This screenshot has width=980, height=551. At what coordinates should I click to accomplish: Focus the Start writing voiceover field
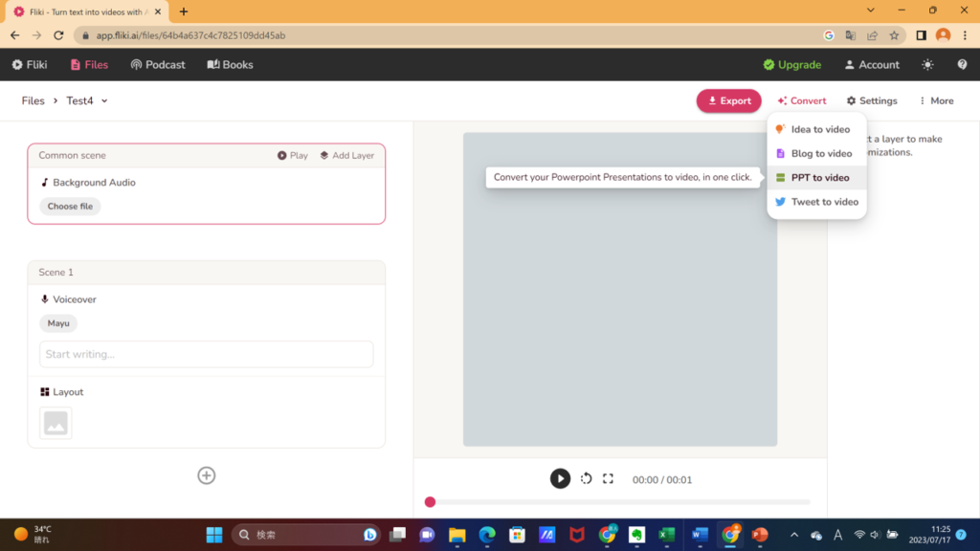pos(207,354)
